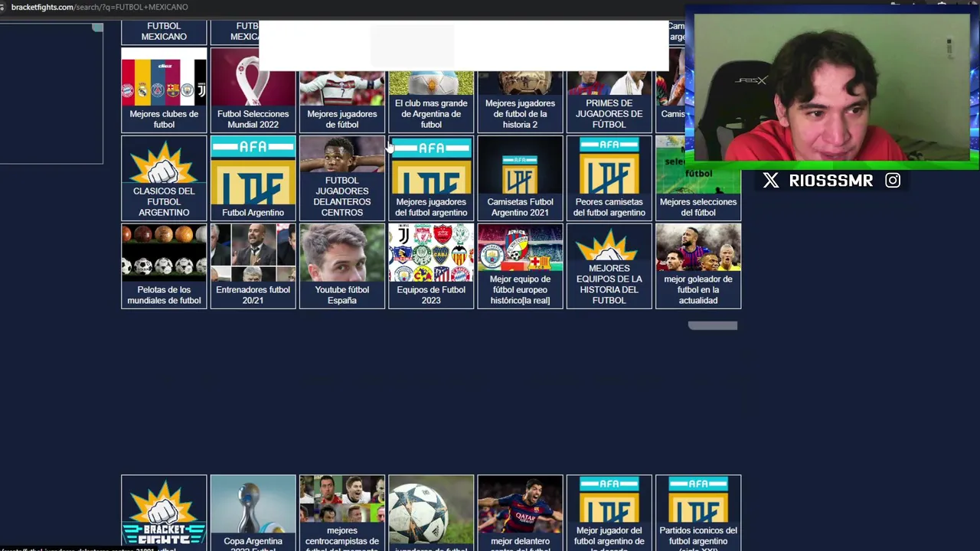Select FUTBOL JUGADORES DELANTEROS CENTROS card
The height and width of the screenshot is (551, 980).
tap(342, 178)
